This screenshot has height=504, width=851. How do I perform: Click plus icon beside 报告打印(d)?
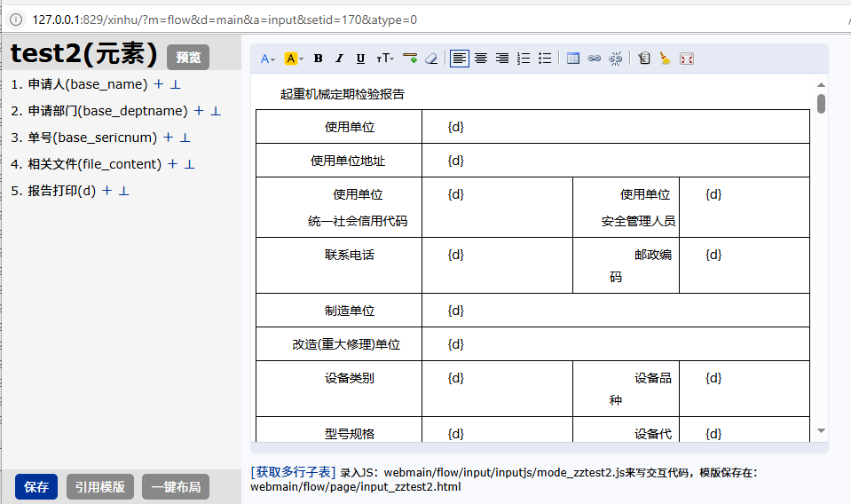tap(106, 191)
